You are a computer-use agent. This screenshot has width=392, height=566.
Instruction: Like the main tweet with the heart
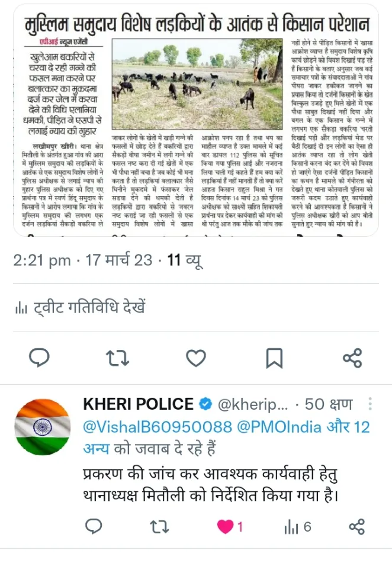point(196,358)
